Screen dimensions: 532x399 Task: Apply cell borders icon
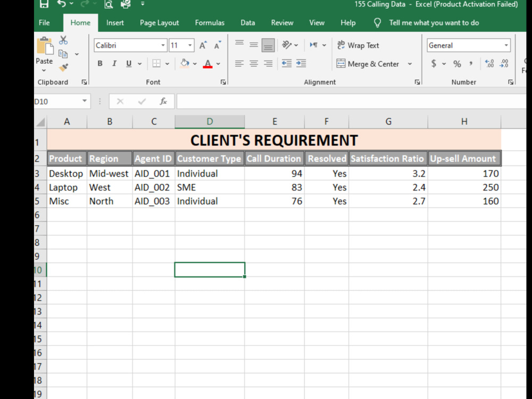(156, 63)
